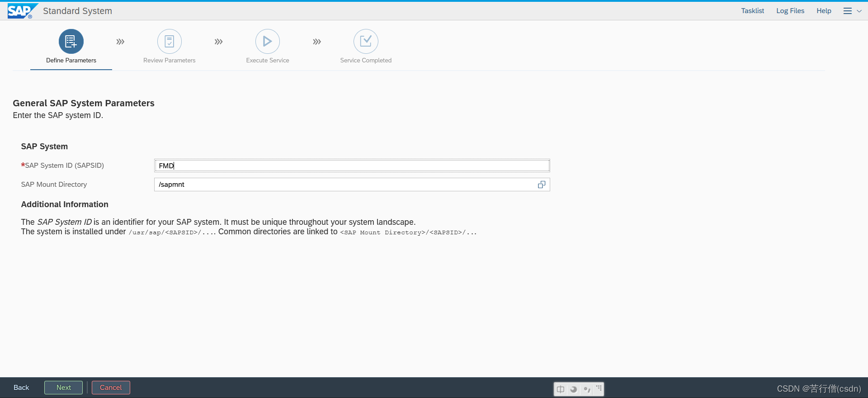This screenshot has height=398, width=868.
Task: Click the keyboard grid icon in IME toolbar
Action: pos(599,389)
